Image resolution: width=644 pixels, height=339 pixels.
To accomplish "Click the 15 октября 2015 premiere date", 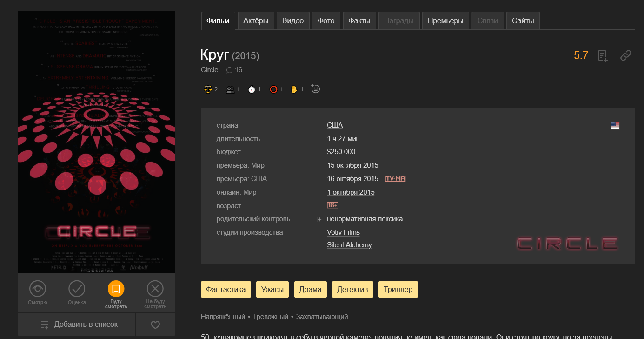I will pos(352,165).
